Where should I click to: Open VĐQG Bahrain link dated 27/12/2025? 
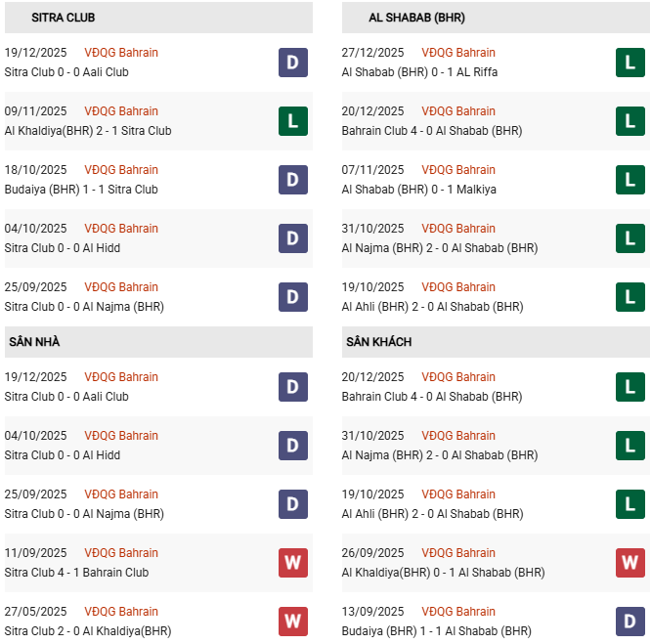(458, 53)
